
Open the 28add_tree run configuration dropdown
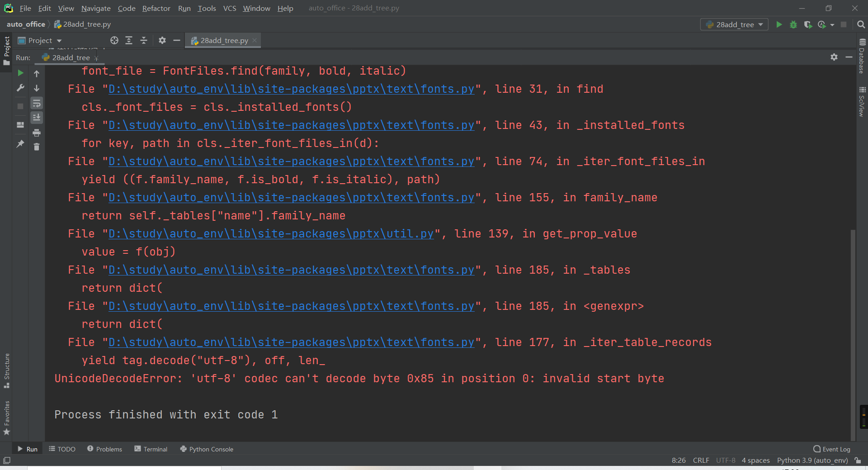coord(735,24)
